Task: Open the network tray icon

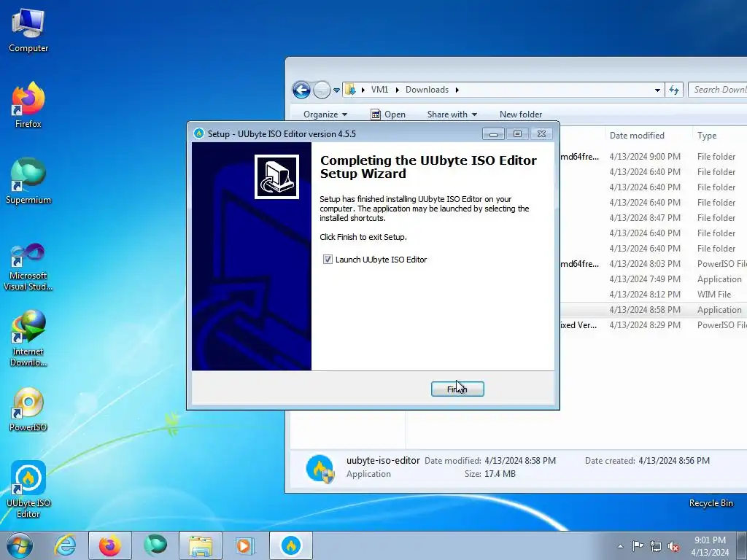Action: point(656,546)
